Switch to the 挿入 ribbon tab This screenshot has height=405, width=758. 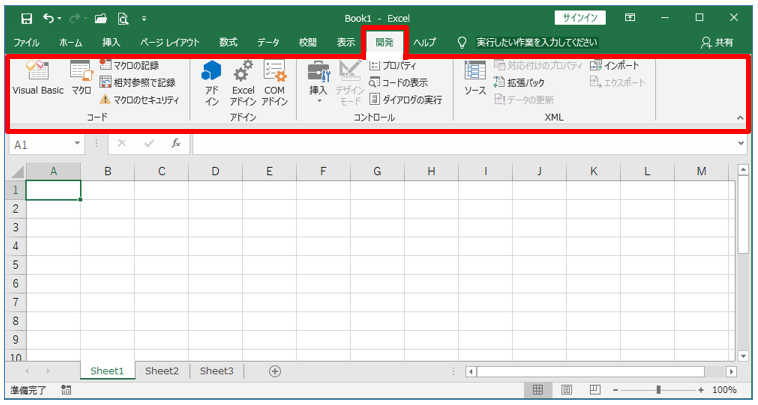(111, 43)
